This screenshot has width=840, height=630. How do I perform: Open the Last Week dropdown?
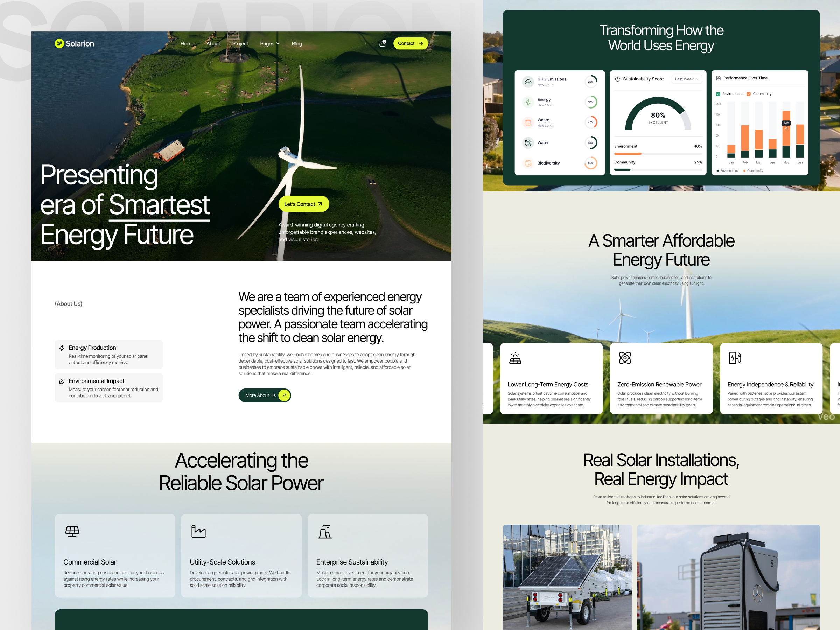click(687, 79)
